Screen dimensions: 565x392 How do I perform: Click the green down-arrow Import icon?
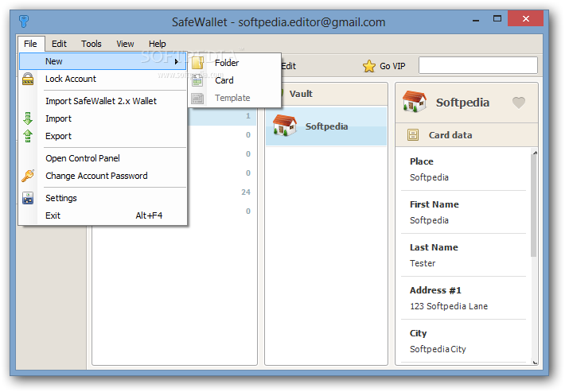pyautogui.click(x=28, y=118)
